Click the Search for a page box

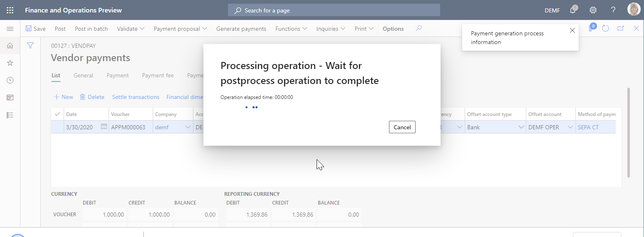(334, 10)
